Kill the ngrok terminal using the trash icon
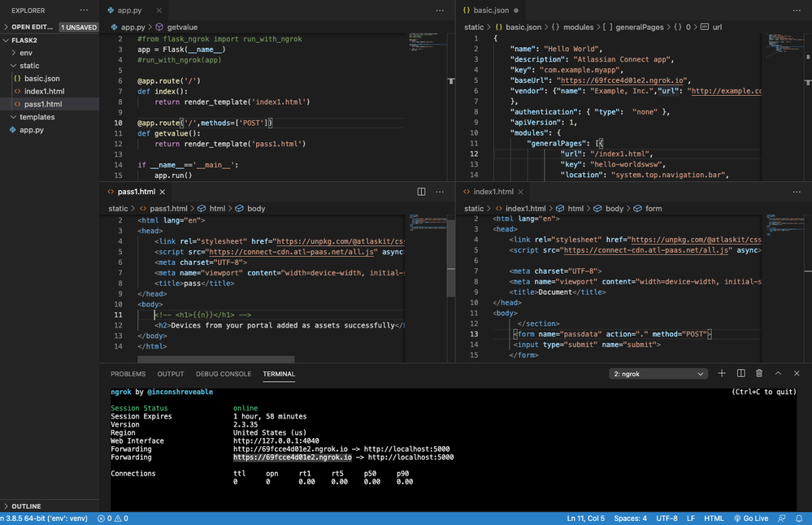Image resolution: width=812 pixels, height=525 pixels. (x=760, y=373)
